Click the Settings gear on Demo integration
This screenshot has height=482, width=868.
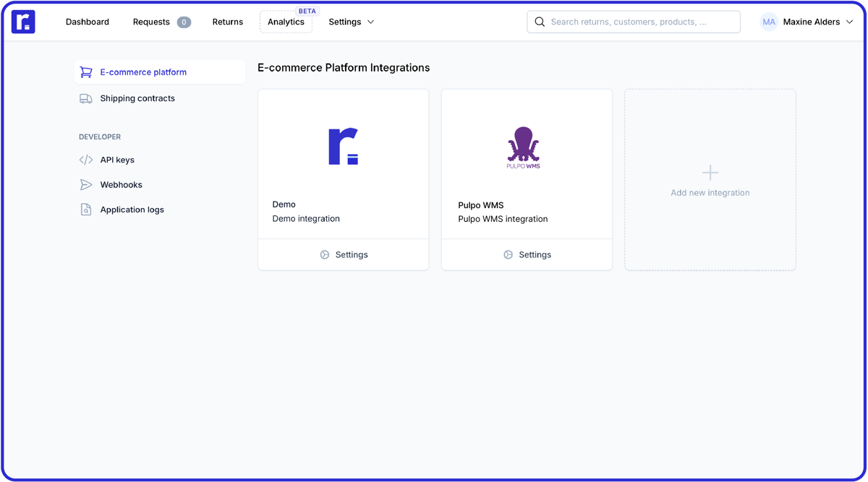coord(325,254)
